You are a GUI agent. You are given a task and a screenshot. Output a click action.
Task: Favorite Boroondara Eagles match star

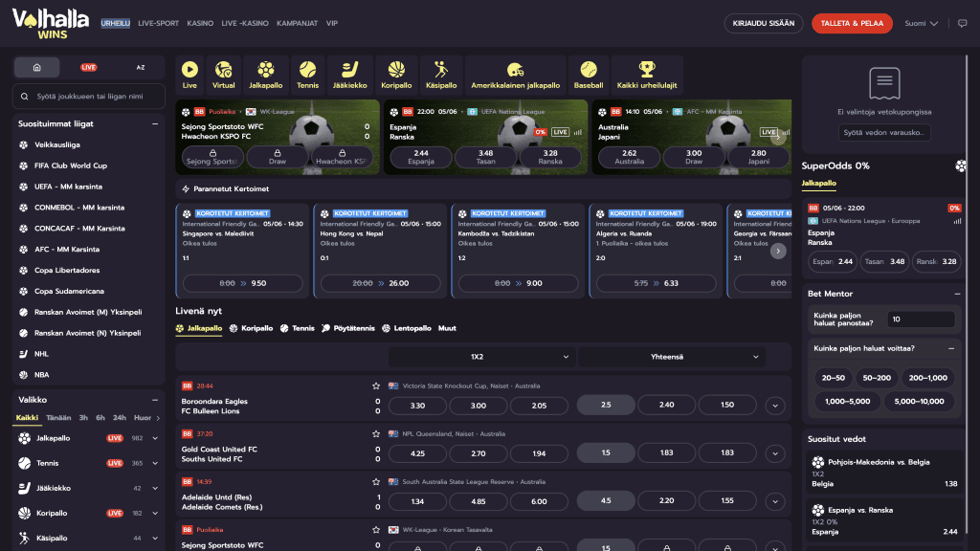click(375, 386)
